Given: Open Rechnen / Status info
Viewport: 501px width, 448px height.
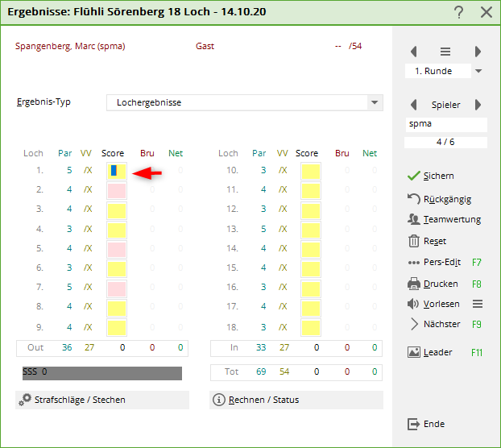Looking at the screenshot, I should [296, 400].
